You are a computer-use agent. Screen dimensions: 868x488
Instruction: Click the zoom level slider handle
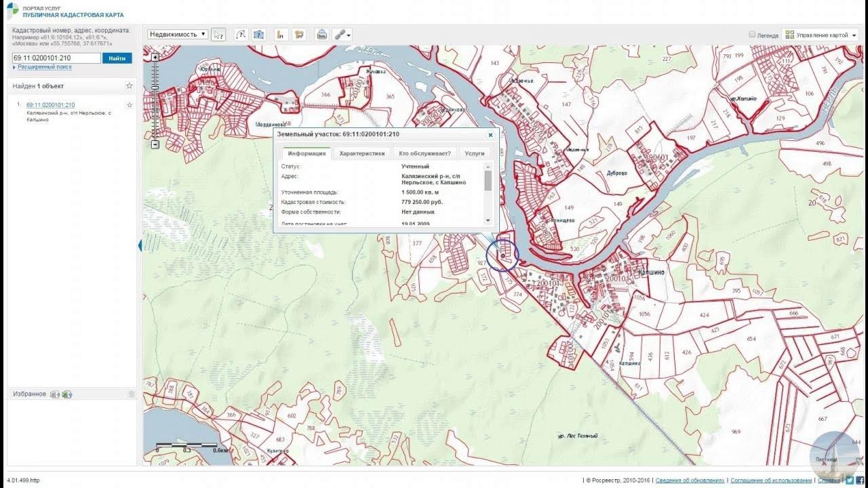(155, 88)
